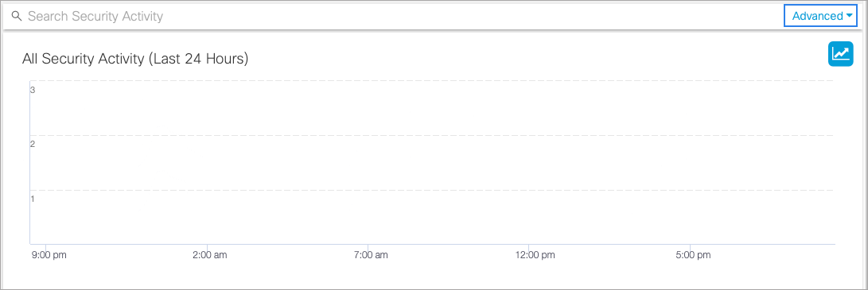Toggle the blue line chart icon

tap(841, 54)
